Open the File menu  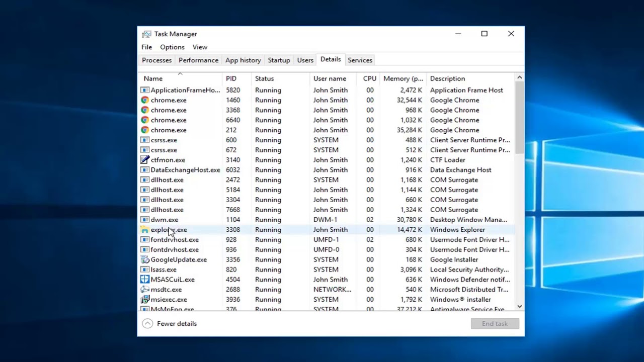146,47
